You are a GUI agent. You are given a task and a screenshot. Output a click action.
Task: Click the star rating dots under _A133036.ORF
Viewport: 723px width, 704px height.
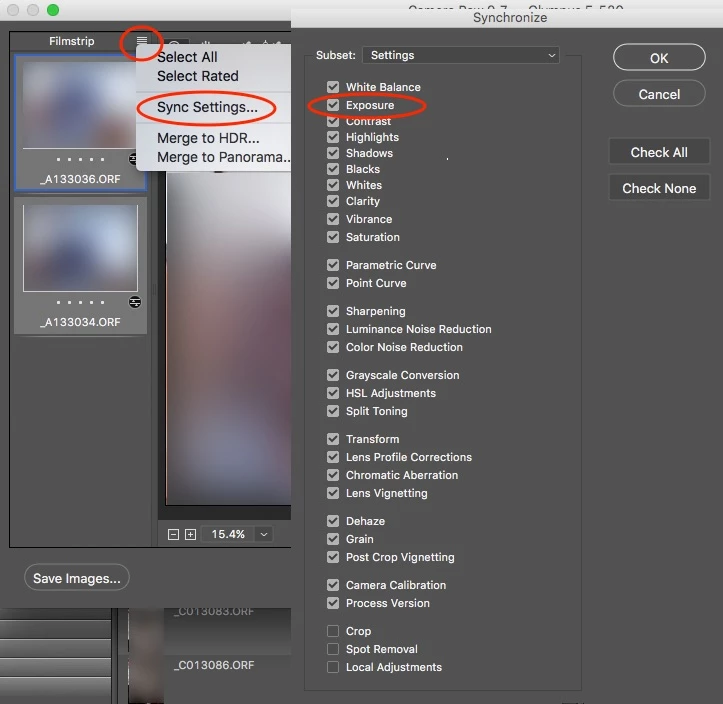tap(80, 160)
